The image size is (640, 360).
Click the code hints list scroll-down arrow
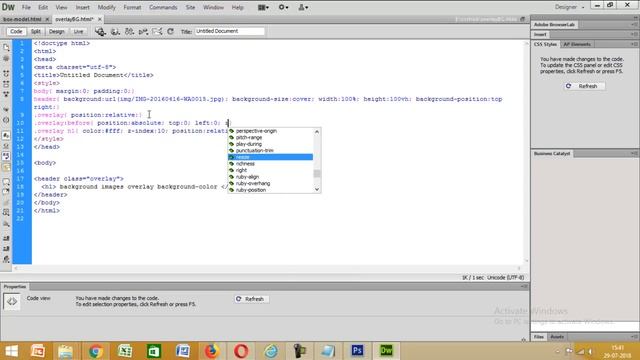pyautogui.click(x=317, y=189)
